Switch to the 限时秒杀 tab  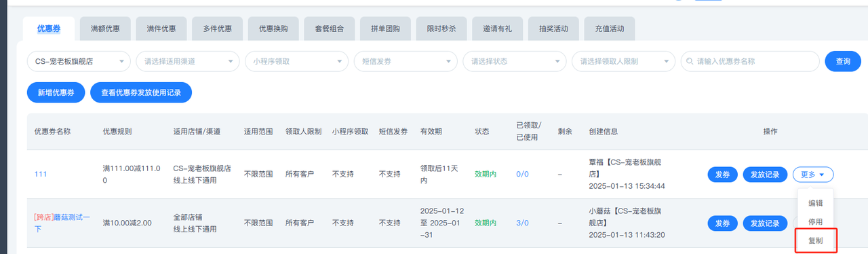441,29
